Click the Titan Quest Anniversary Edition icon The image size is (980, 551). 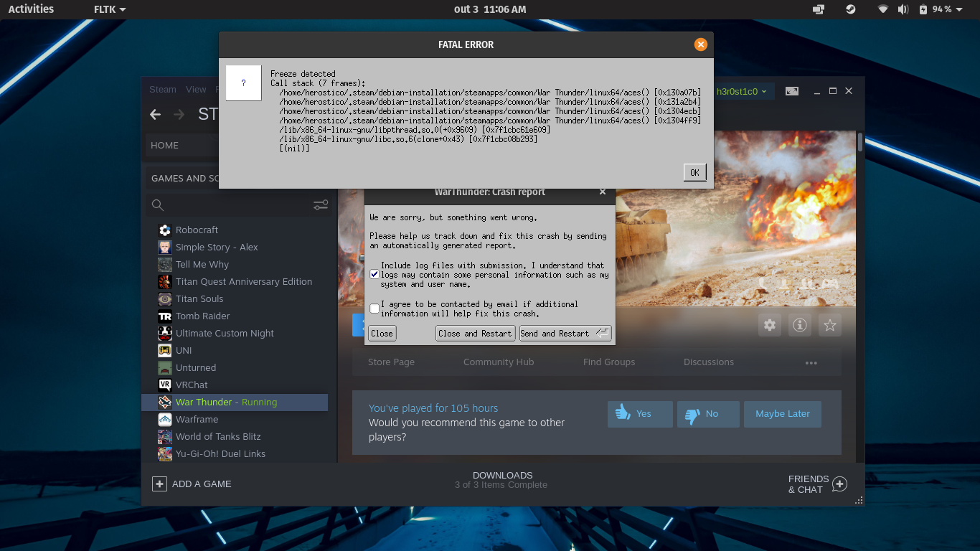tap(165, 281)
